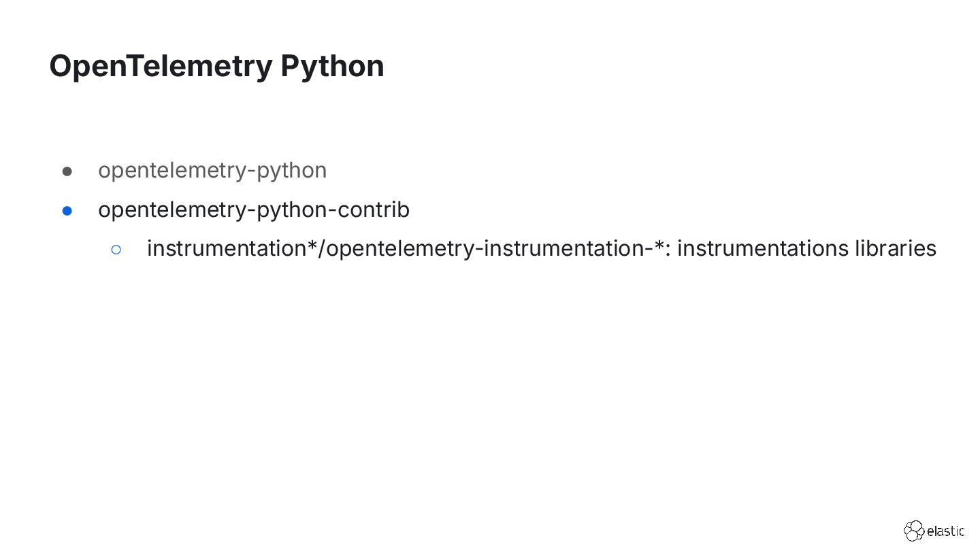Viewport: 980px width, 551px height.
Task: Click the hollow circle sub-bullet marker
Action: (x=116, y=250)
